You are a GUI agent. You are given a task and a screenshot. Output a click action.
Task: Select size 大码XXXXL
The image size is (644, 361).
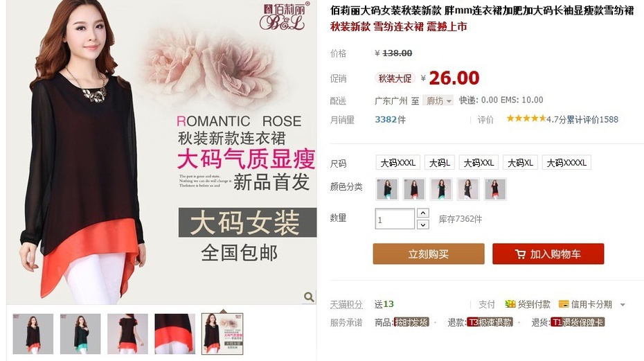click(x=566, y=163)
